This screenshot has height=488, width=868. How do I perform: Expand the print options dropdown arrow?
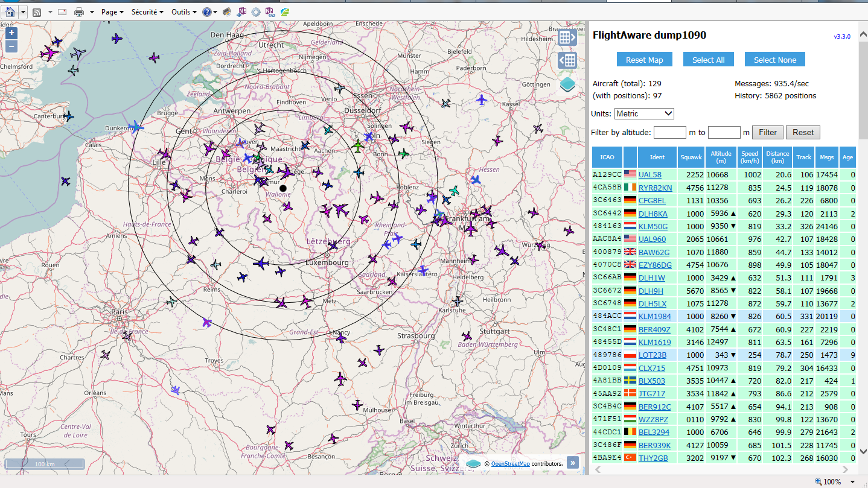pyautogui.click(x=92, y=12)
